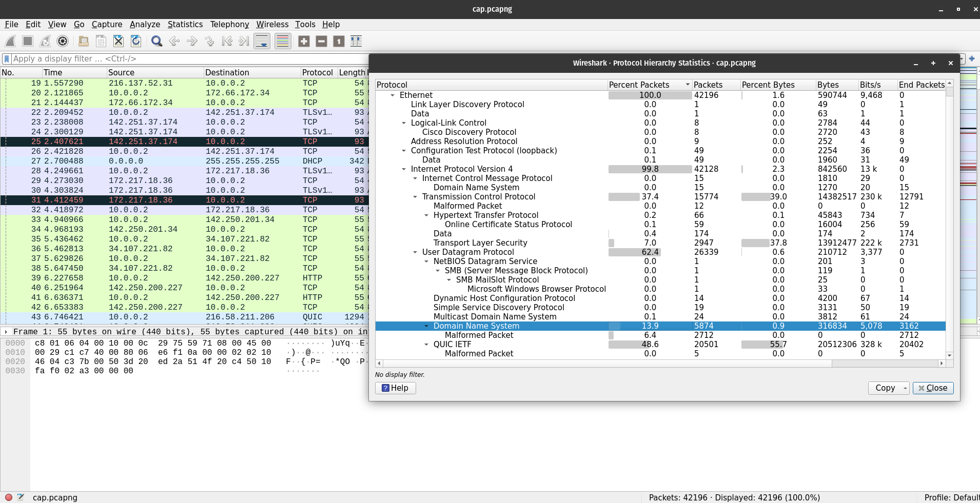The height and width of the screenshot is (503, 980).
Task: Click the display filter bookmark icon
Action: coord(7,59)
